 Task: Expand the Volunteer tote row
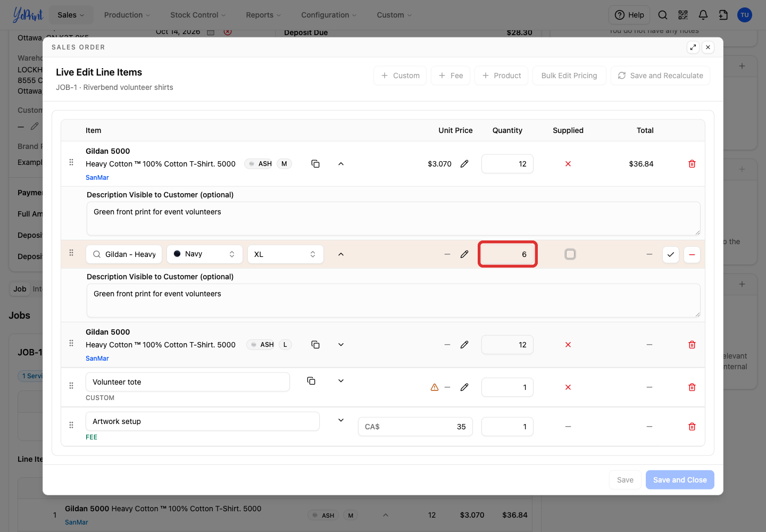tap(341, 381)
